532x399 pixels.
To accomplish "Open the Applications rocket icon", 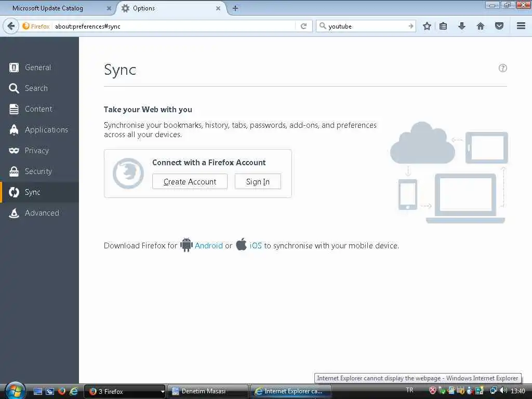I will click(14, 129).
